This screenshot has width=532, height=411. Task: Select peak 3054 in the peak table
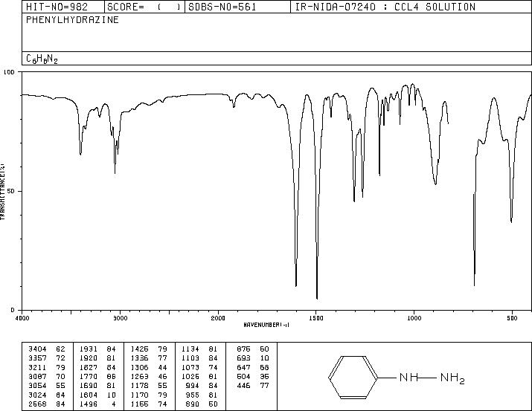click(x=47, y=386)
